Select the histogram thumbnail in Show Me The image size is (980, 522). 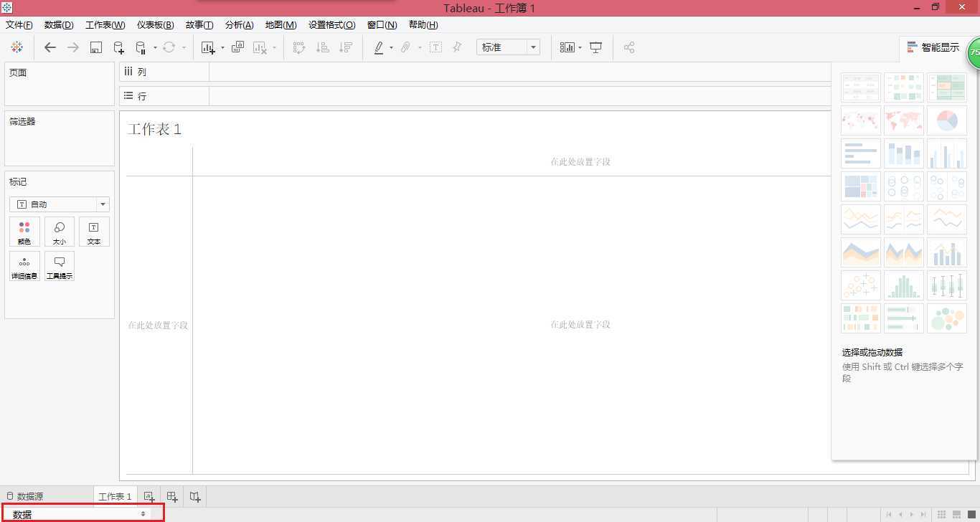(904, 285)
